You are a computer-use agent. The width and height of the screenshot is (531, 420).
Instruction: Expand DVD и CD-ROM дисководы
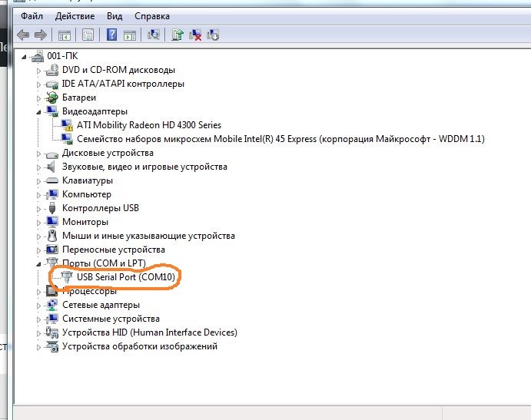(38, 71)
